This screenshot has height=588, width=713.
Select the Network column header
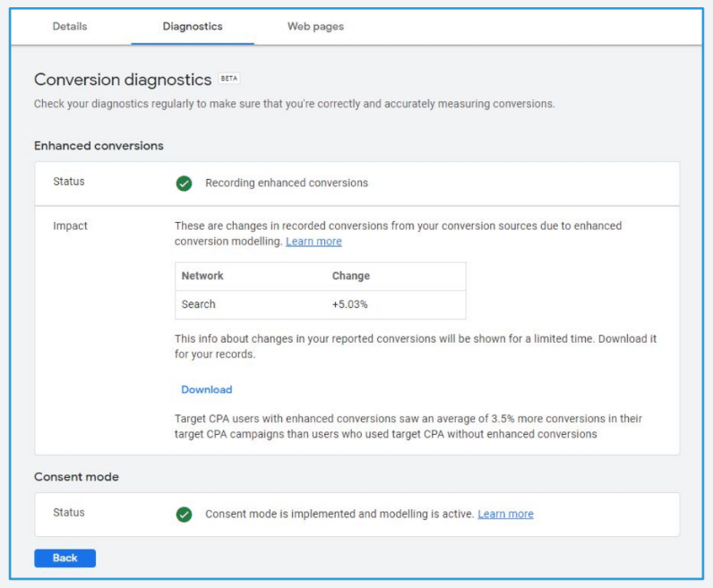(x=202, y=276)
